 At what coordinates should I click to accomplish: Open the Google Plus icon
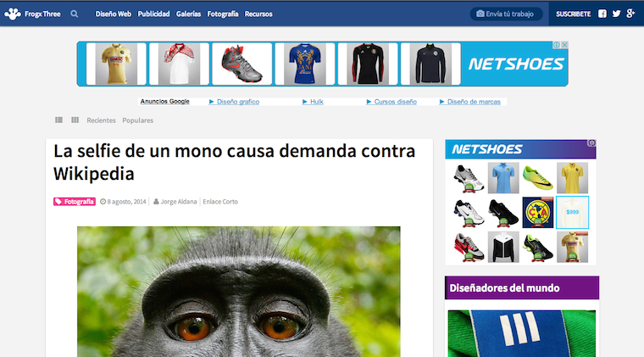[x=630, y=14]
